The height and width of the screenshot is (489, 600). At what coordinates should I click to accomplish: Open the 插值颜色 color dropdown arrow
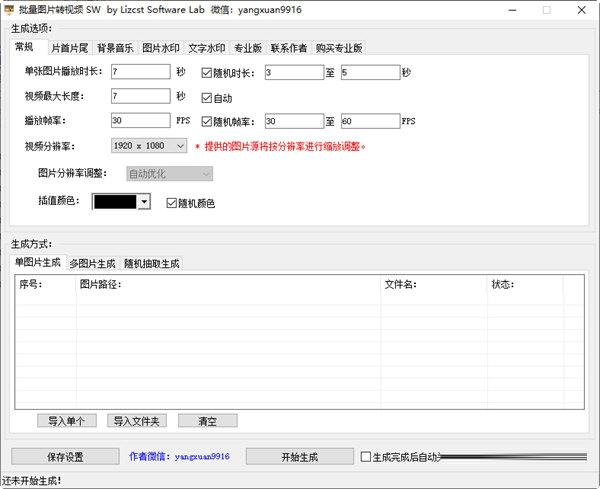click(x=144, y=202)
